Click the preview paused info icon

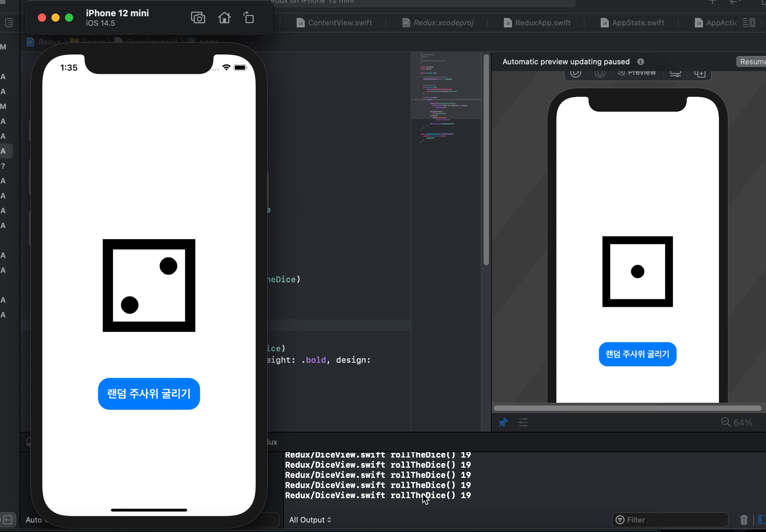click(640, 62)
